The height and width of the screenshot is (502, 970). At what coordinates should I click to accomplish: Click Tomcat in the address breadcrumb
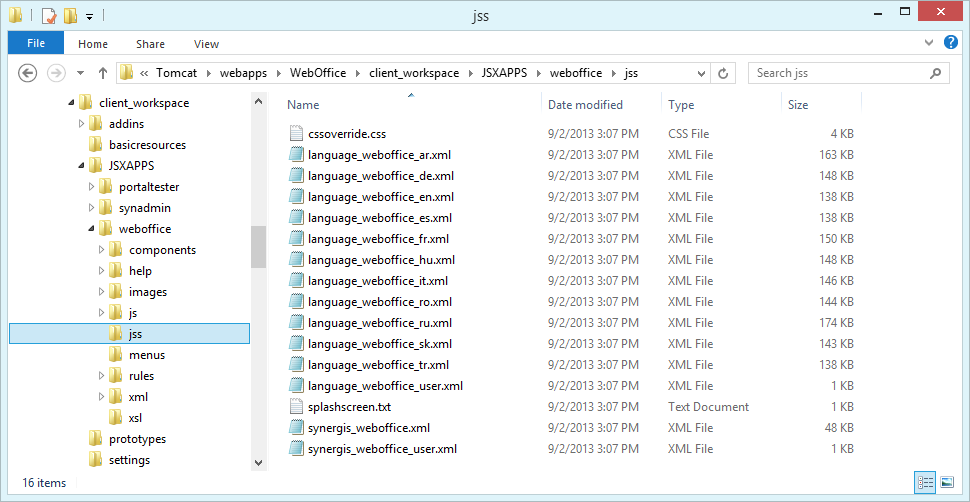pos(176,73)
